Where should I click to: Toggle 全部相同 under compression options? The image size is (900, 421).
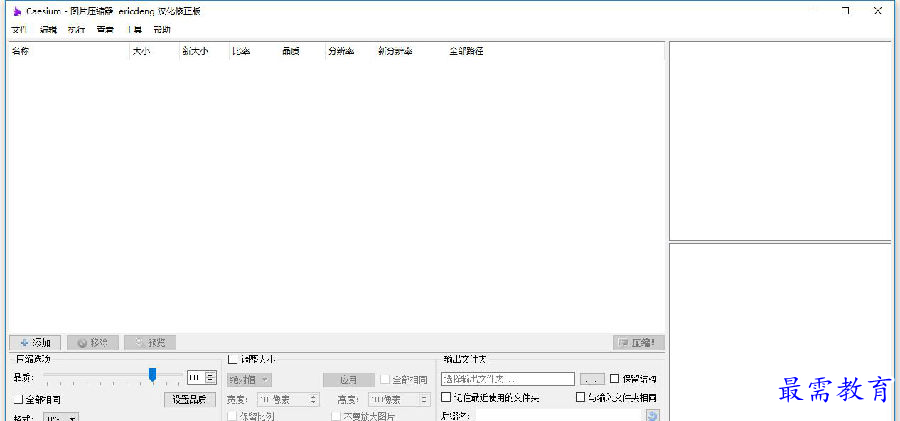(37, 400)
